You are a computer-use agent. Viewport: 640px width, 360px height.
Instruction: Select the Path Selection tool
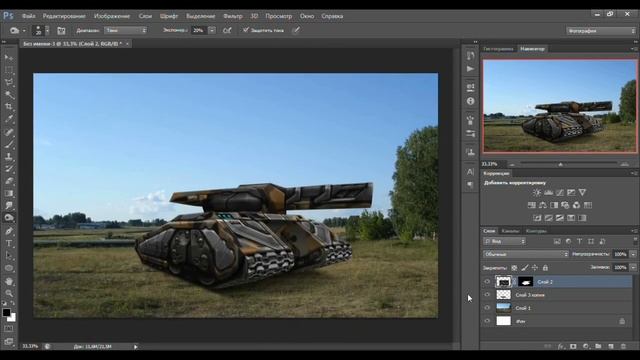[x=9, y=256]
